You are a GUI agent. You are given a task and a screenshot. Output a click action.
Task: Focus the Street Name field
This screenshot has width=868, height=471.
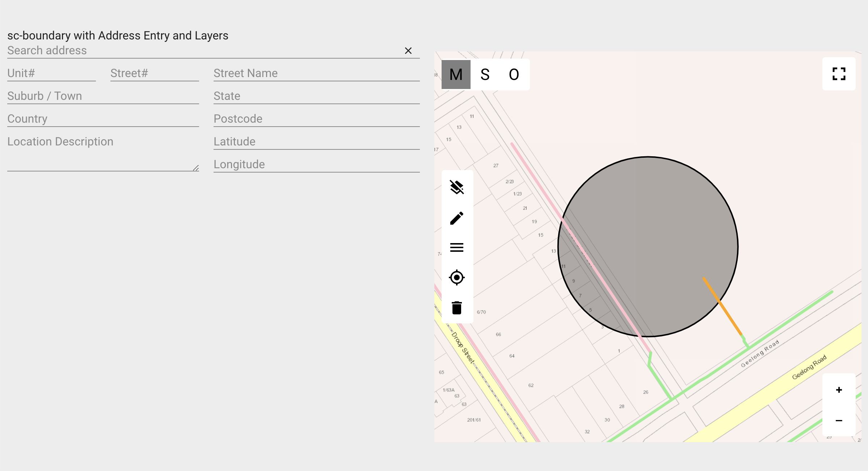click(316, 73)
